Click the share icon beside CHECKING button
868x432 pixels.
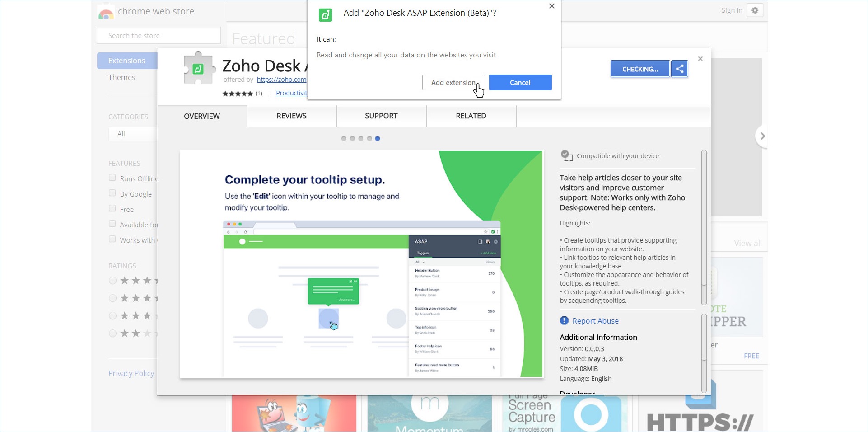(x=679, y=69)
